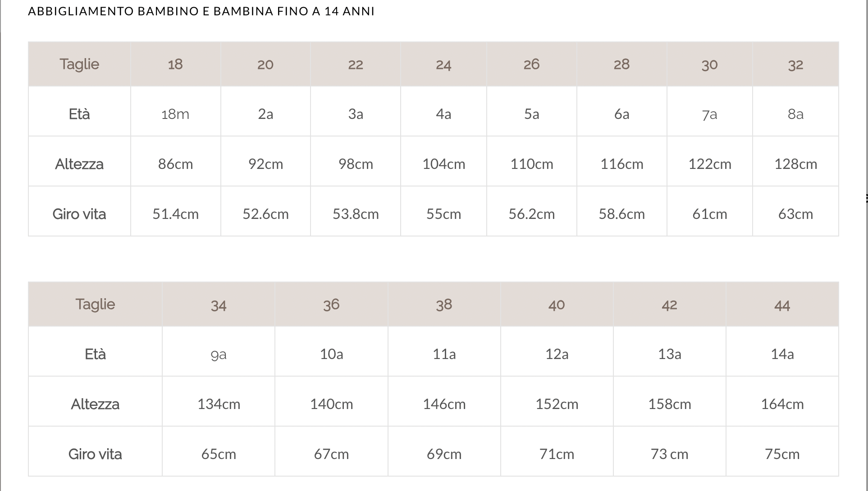This screenshot has width=868, height=491.
Task: Select the '146cm' height cell
Action: 444,405
